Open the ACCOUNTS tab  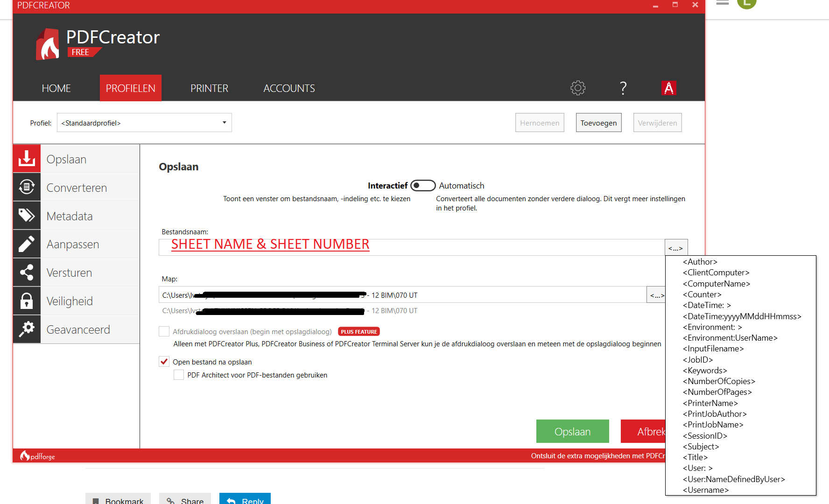289,88
